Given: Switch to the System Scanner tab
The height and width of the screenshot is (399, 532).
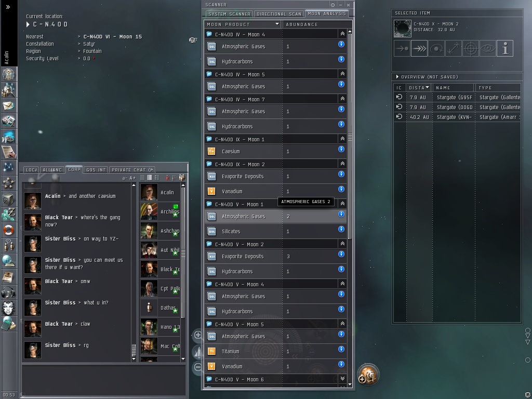Looking at the screenshot, I should tap(229, 14).
